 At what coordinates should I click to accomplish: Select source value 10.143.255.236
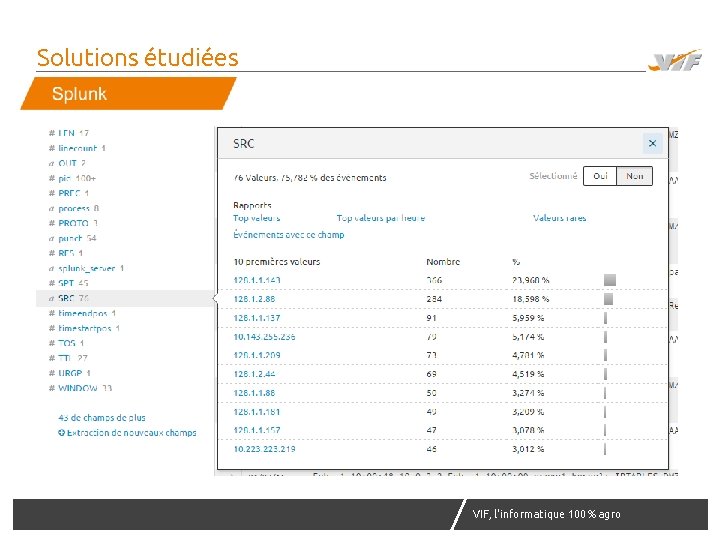tap(264, 337)
